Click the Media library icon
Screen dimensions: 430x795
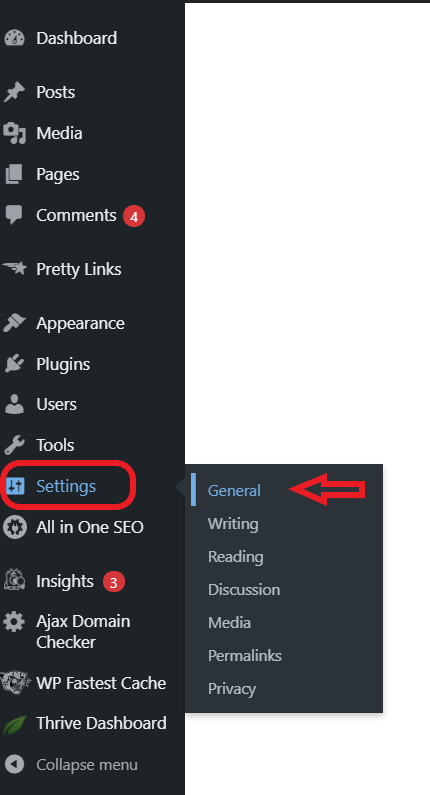tap(14, 133)
